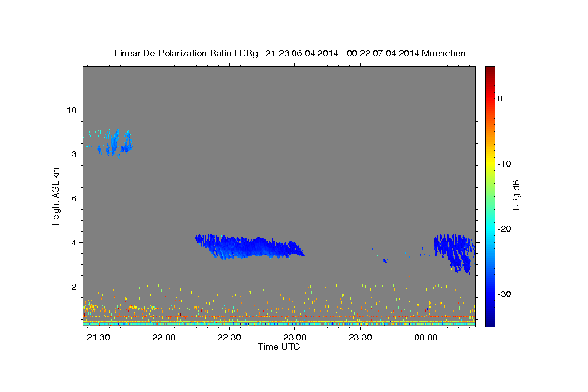Viewport: 588px width, 392px height.
Task: Pick the dark blue bottom of colorbar
Action: 490,322
